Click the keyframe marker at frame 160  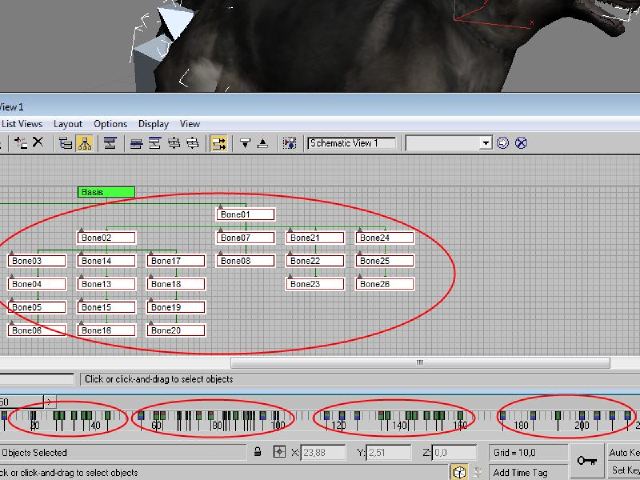[460, 416]
